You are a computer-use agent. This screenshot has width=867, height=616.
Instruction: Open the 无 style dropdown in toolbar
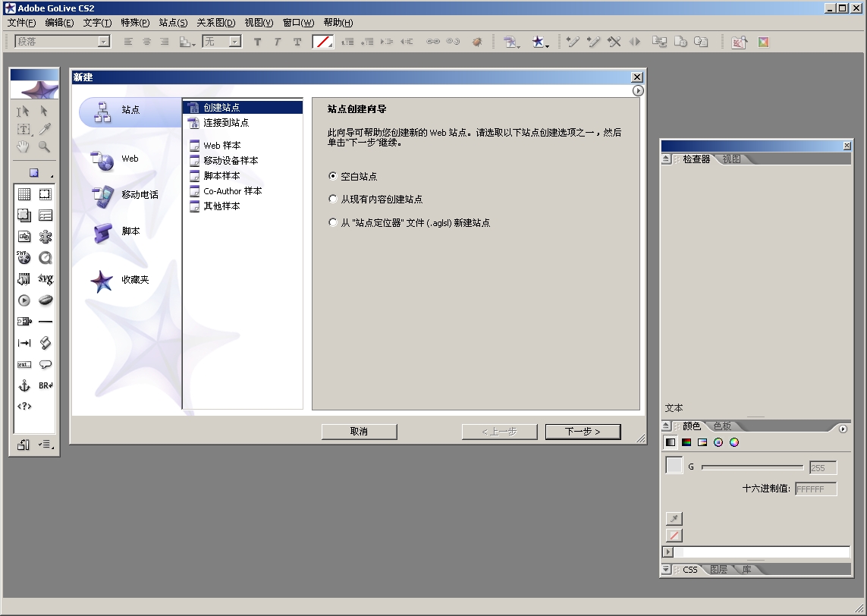coord(235,42)
